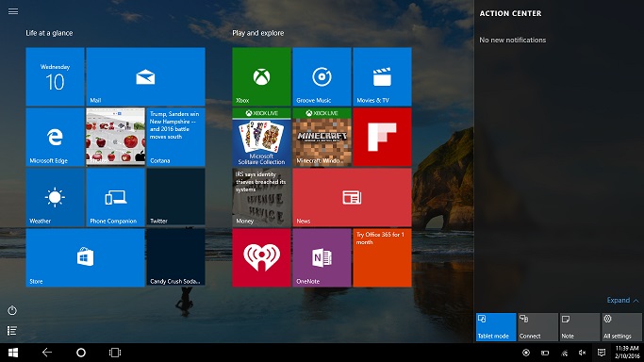The image size is (644, 362).
Task: Launch Microsoft Solitaire Collection tile
Action: tap(261, 137)
